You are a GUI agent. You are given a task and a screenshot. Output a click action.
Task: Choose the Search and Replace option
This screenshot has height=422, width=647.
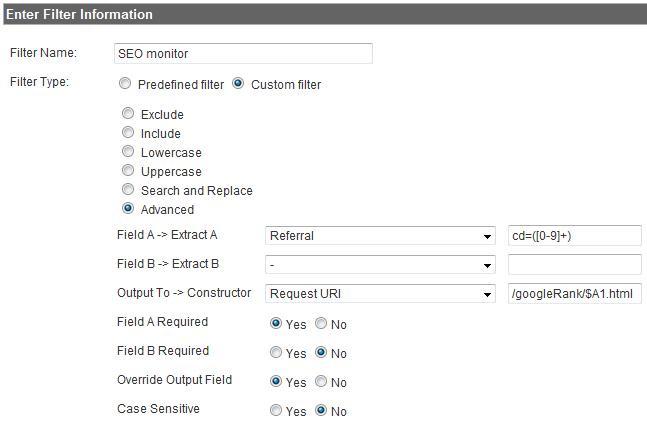[x=128, y=189]
